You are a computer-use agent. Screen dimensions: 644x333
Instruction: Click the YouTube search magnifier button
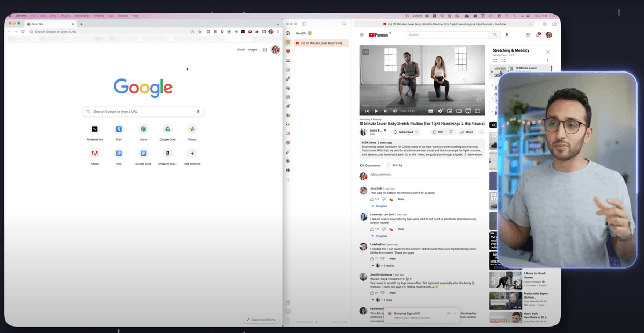[x=495, y=35]
